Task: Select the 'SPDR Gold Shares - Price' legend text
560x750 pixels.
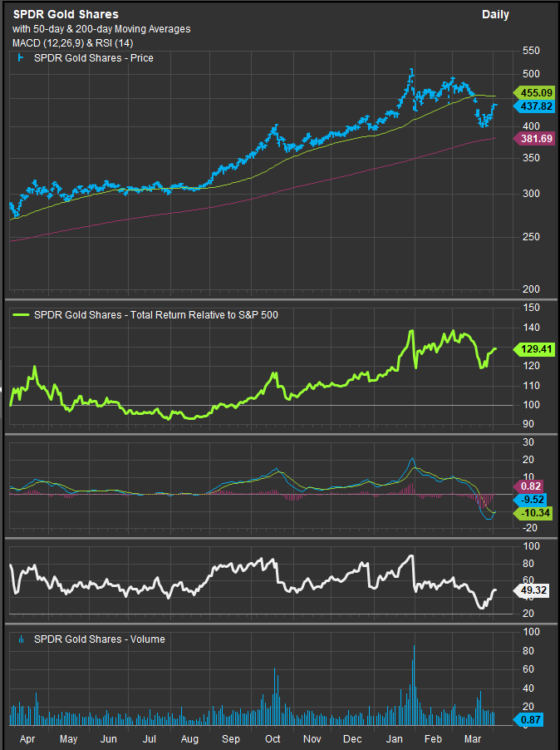Action: (92, 58)
